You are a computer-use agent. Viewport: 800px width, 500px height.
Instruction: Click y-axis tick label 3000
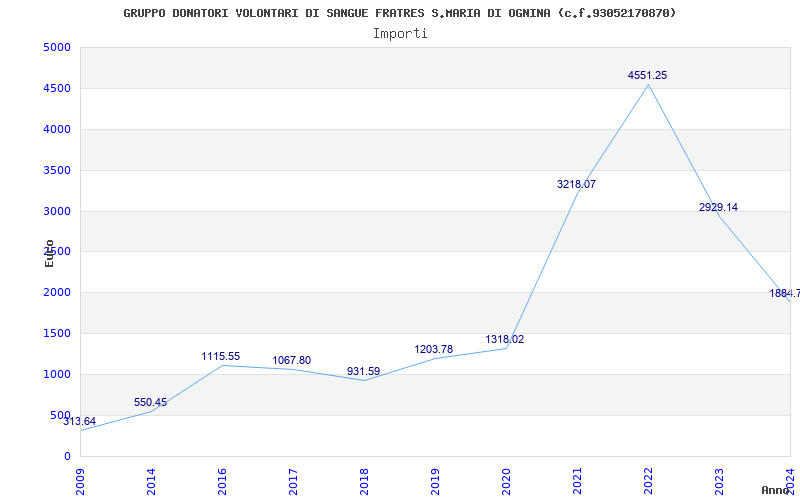pos(57,211)
